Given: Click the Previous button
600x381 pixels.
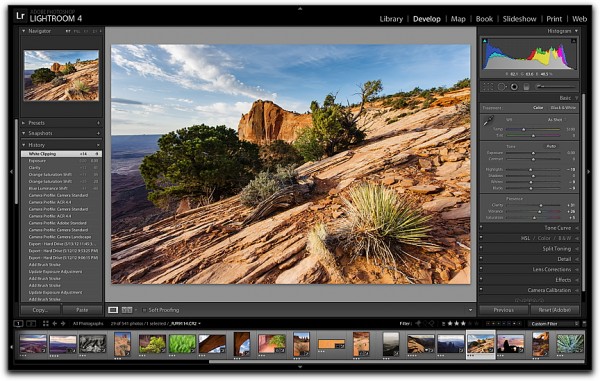Looking at the screenshot, I should [504, 310].
